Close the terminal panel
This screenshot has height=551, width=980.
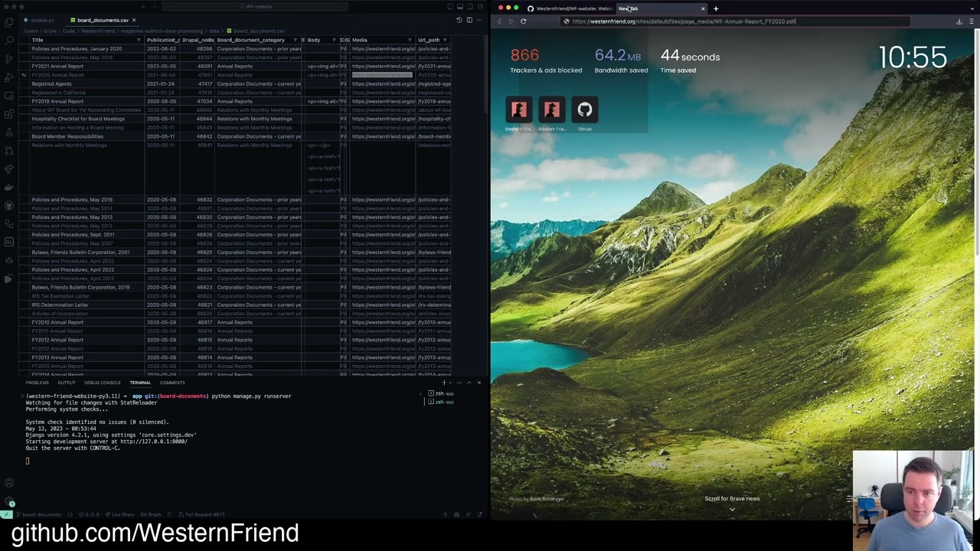tap(479, 383)
